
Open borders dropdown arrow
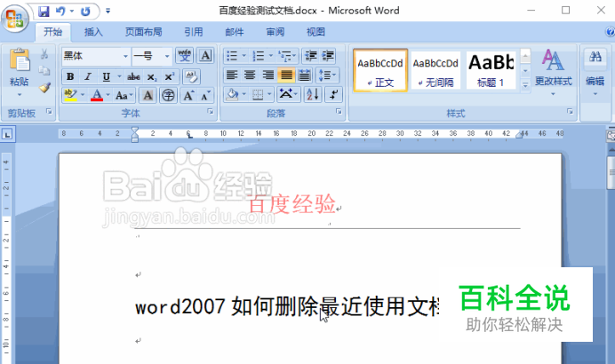point(269,95)
